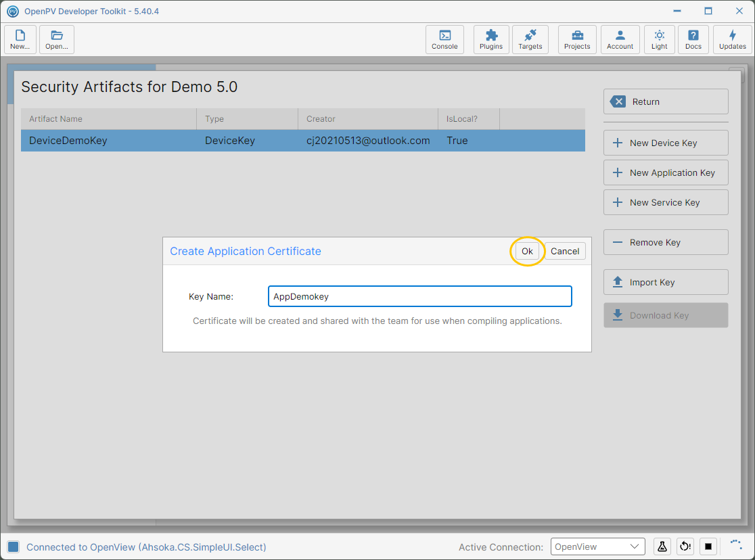
Task: Click the New Application Key button
Action: click(666, 173)
